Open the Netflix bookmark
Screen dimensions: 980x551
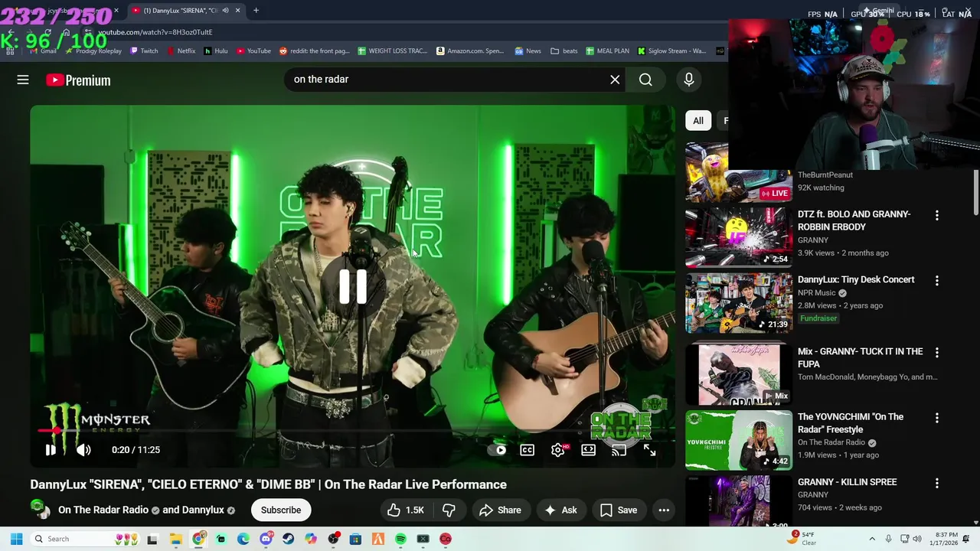click(181, 51)
